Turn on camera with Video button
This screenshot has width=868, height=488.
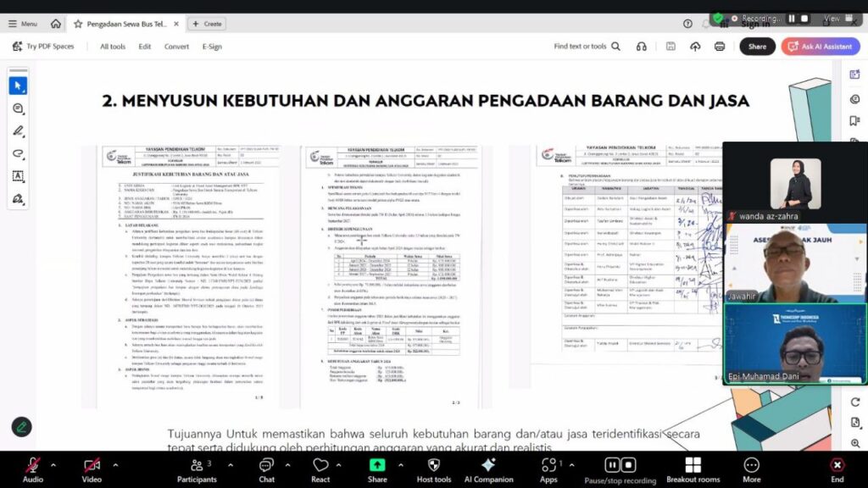92,469
